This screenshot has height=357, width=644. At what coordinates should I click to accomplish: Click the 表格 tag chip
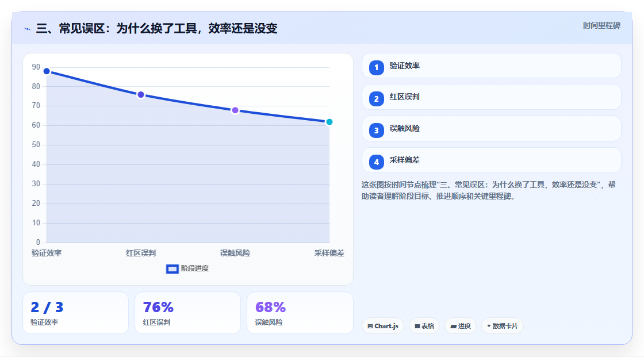(424, 326)
